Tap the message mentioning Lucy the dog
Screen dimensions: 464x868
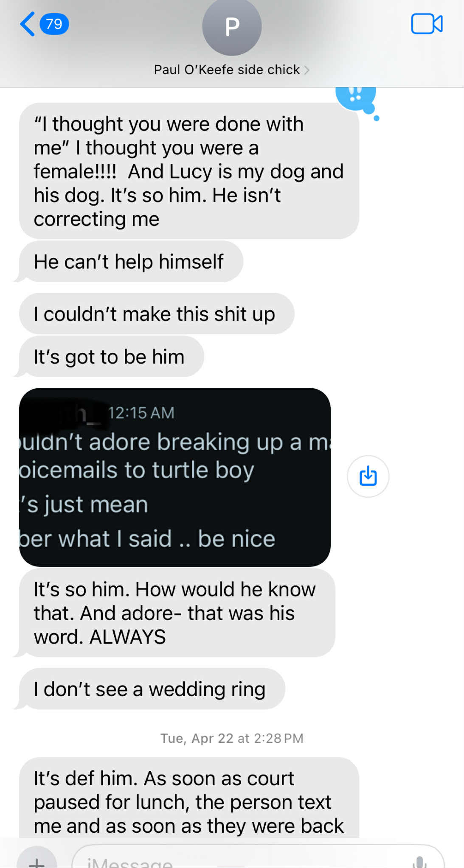pyautogui.click(x=188, y=171)
